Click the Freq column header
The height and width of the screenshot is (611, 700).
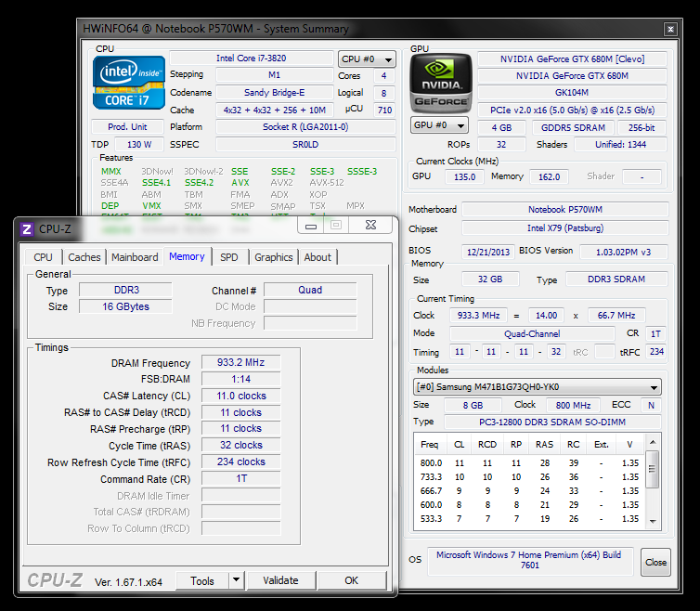(x=430, y=445)
